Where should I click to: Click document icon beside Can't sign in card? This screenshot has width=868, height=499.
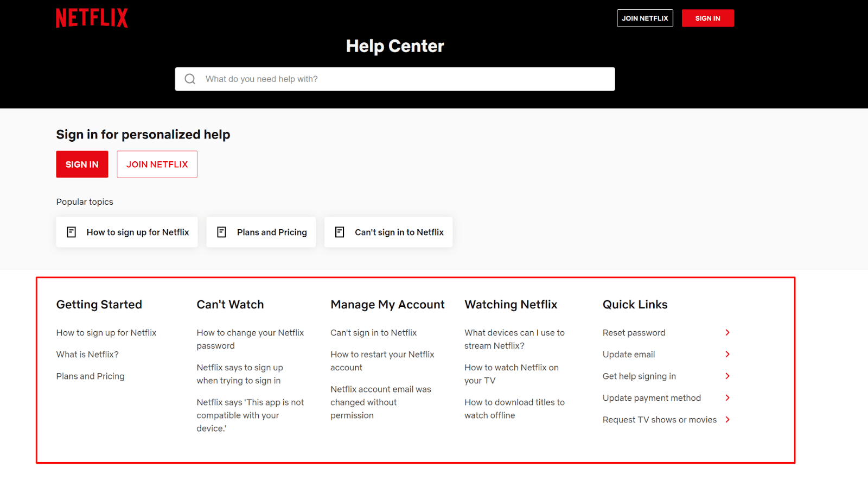pyautogui.click(x=340, y=232)
